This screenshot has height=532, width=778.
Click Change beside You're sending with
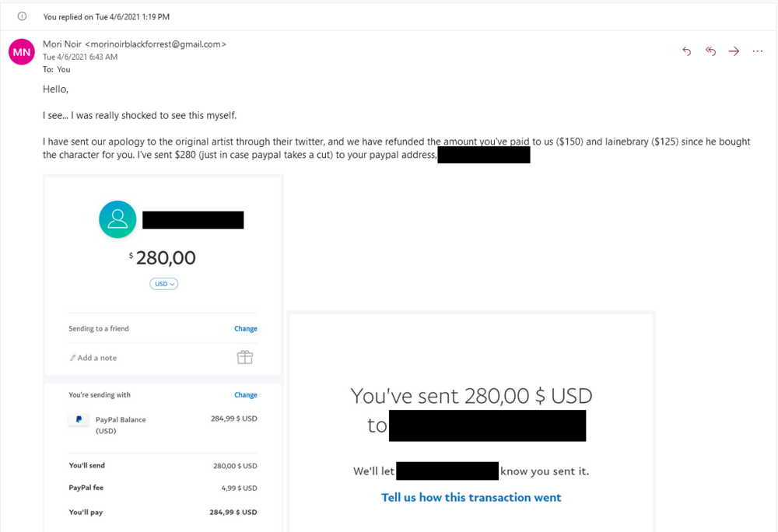pos(245,395)
